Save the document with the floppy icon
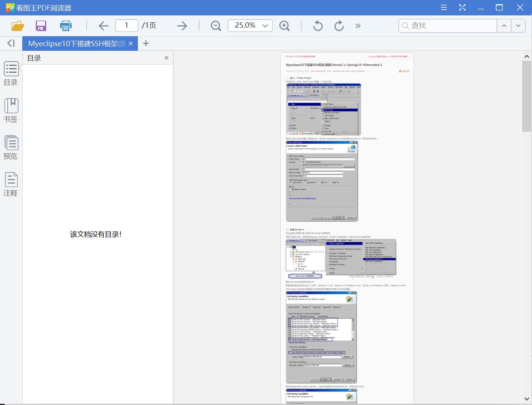532x405 pixels. 41,26
